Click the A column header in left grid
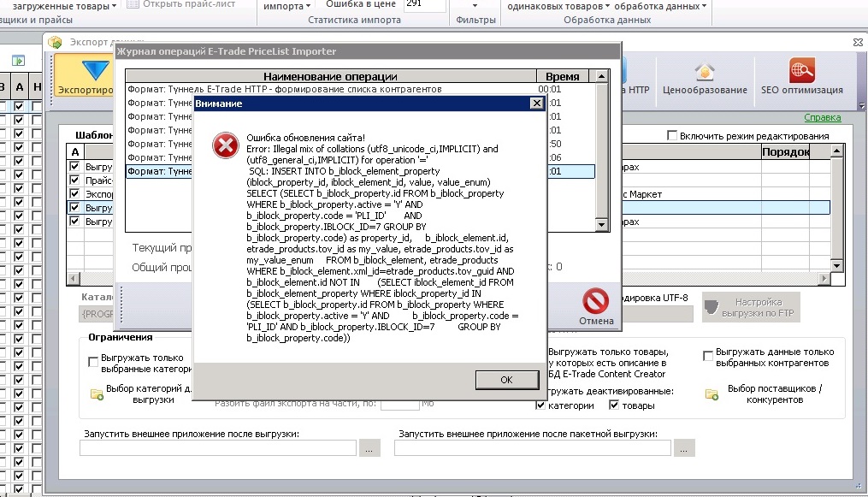The image size is (868, 497). point(20,87)
